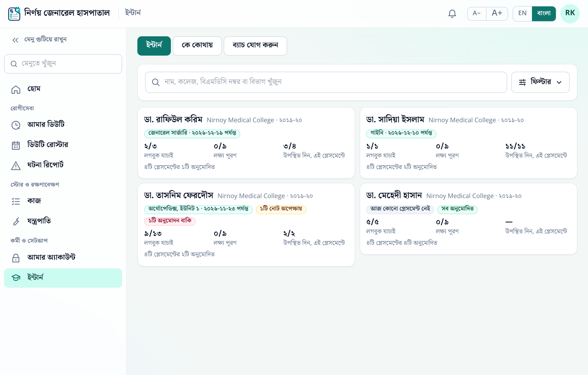The image size is (588, 375).
Task: Switch language to বাংলা
Action: coord(544,13)
